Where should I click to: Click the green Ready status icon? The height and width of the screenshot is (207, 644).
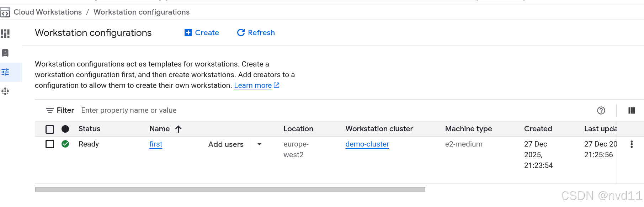point(65,144)
